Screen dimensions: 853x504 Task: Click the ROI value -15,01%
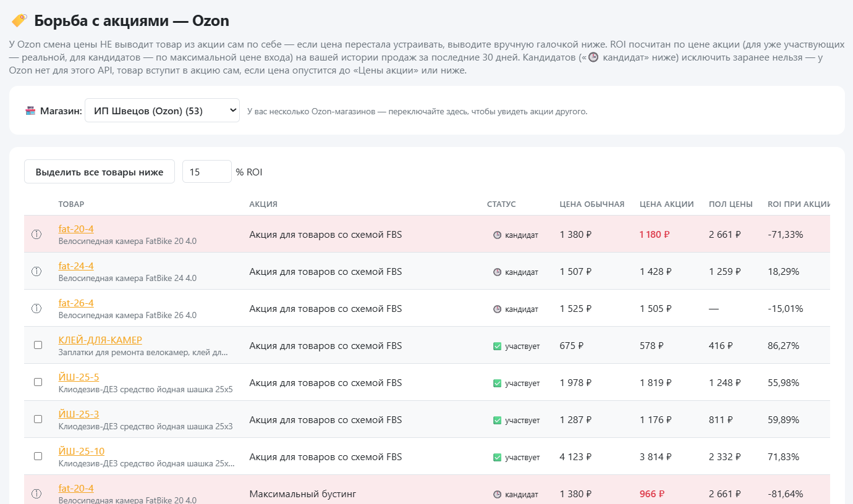[x=785, y=309]
